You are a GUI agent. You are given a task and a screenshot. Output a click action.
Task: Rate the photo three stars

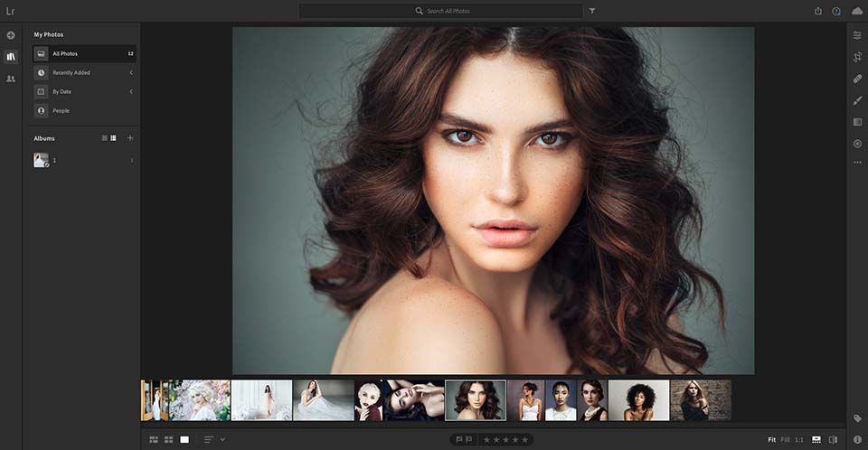click(505, 439)
